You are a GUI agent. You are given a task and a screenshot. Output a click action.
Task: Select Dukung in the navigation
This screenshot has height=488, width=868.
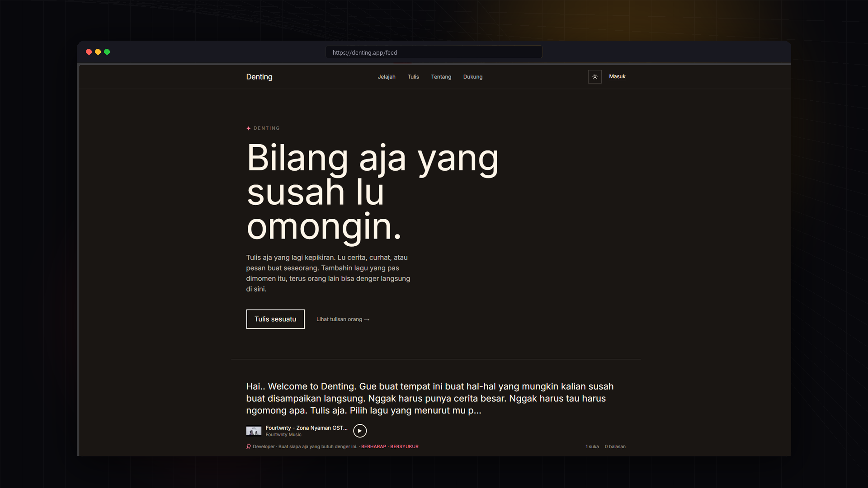coord(473,77)
